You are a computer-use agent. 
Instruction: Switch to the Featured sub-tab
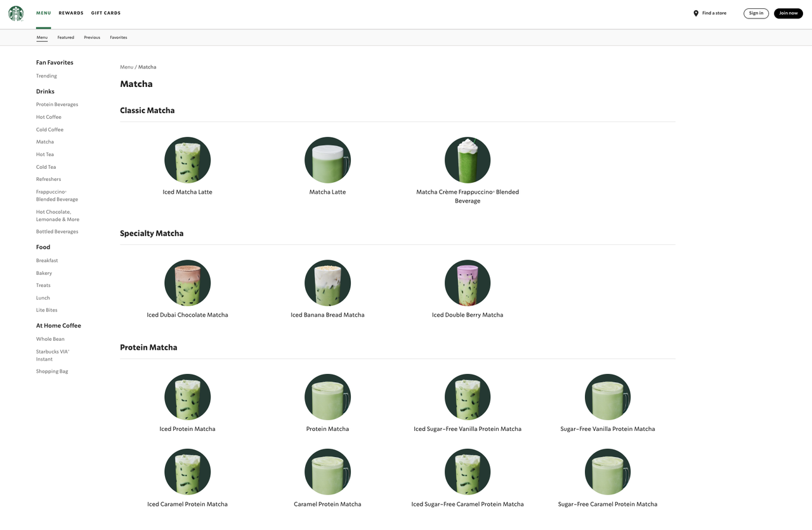tap(66, 37)
